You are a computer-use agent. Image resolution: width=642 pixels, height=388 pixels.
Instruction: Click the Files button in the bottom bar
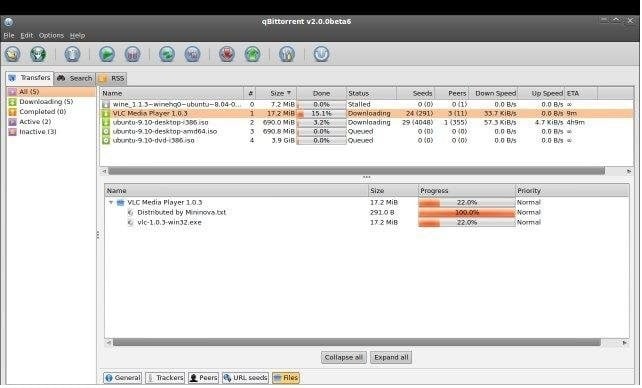click(x=286, y=378)
